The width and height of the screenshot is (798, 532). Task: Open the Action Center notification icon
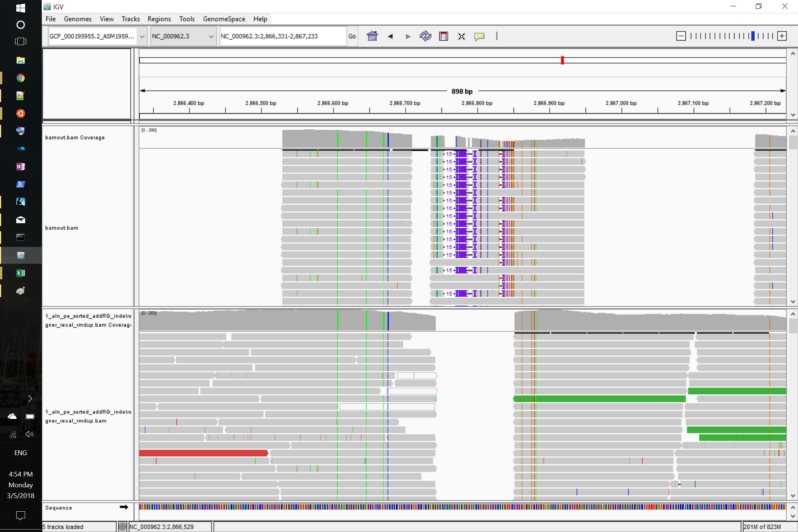click(21, 515)
